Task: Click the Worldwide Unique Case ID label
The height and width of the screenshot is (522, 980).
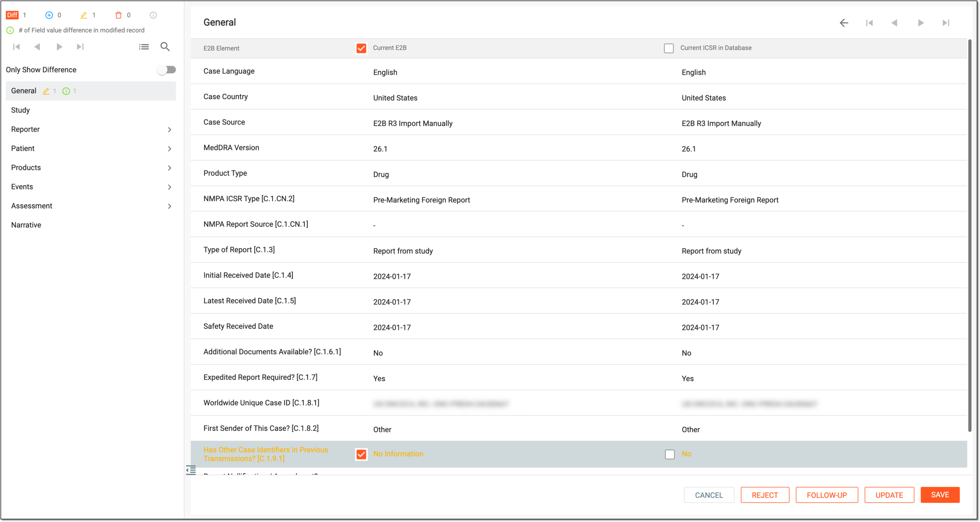Action: pyautogui.click(x=261, y=403)
